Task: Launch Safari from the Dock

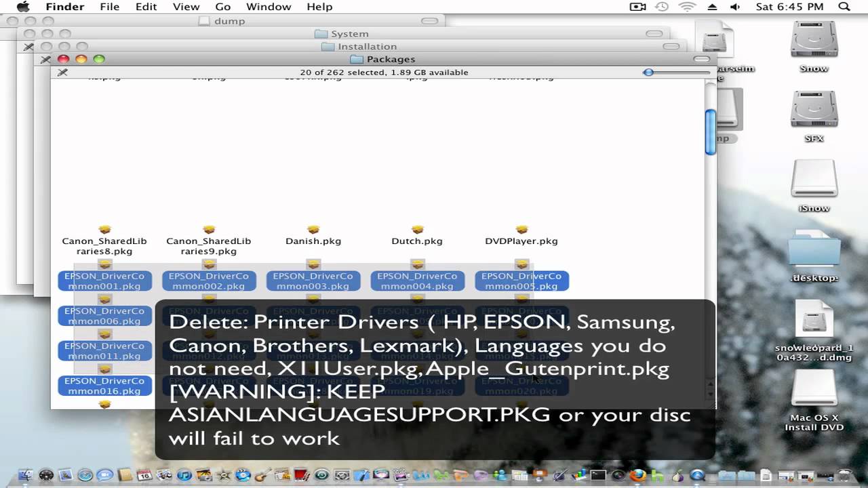Action: pos(85,474)
